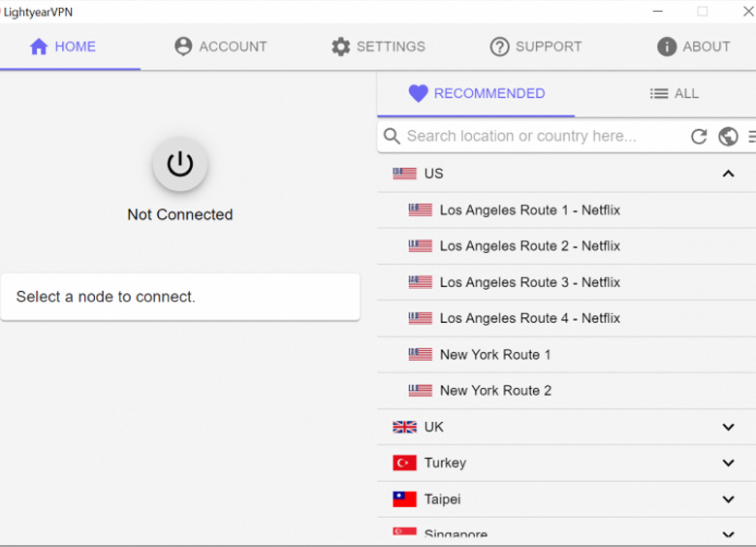Go to the SUPPORT tab
This screenshot has width=756, height=547.
tap(536, 47)
